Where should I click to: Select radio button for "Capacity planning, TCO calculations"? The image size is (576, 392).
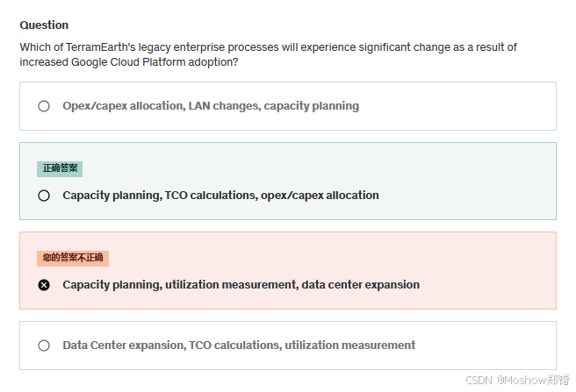point(44,196)
